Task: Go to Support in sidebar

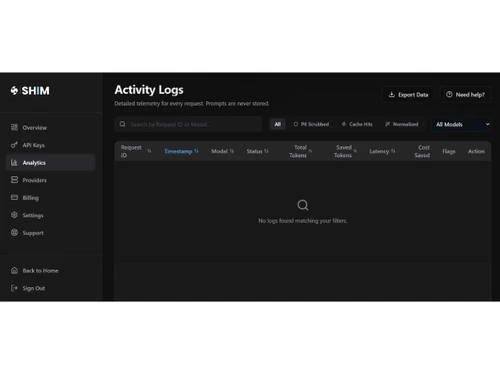Action: 50,233
